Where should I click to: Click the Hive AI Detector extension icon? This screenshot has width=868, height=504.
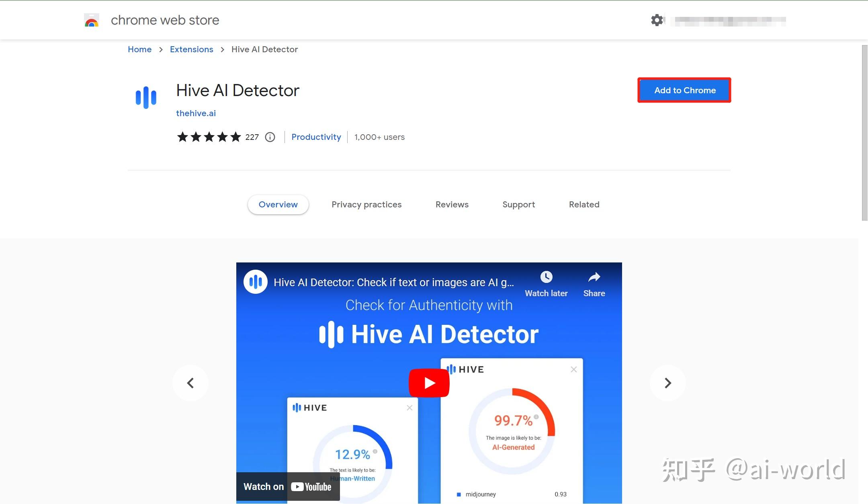click(146, 97)
